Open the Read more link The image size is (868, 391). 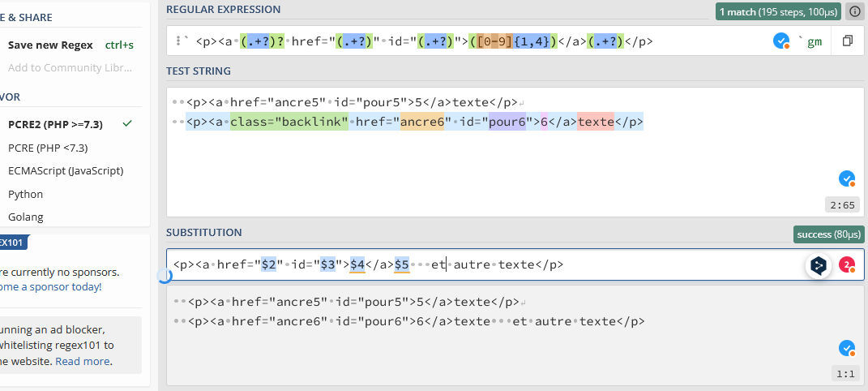tap(83, 361)
